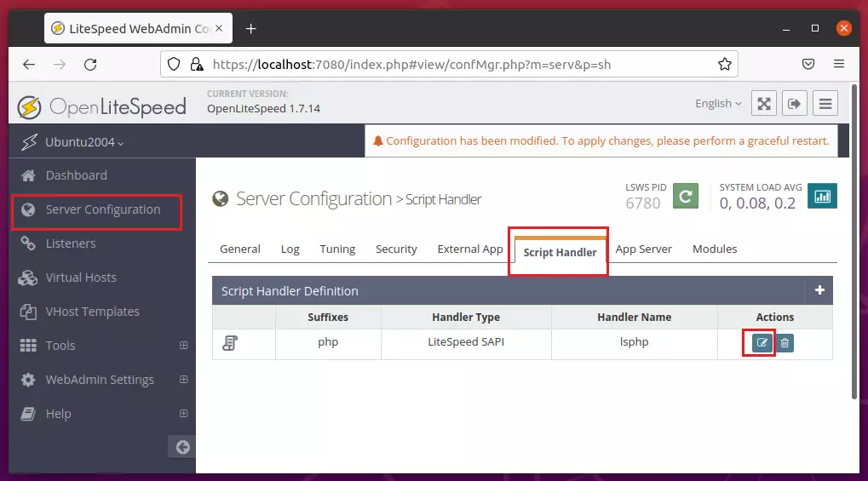Click the script icon in php row
868x481 pixels.
click(230, 342)
